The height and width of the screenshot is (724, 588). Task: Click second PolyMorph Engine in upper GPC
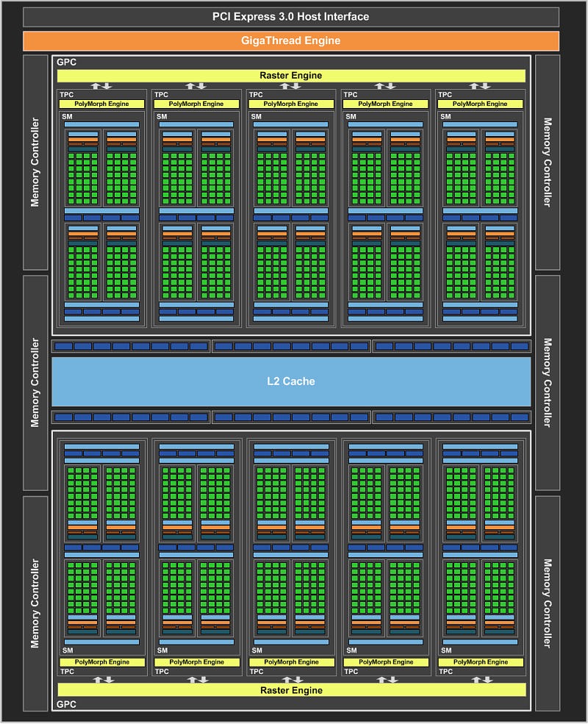coord(196,104)
